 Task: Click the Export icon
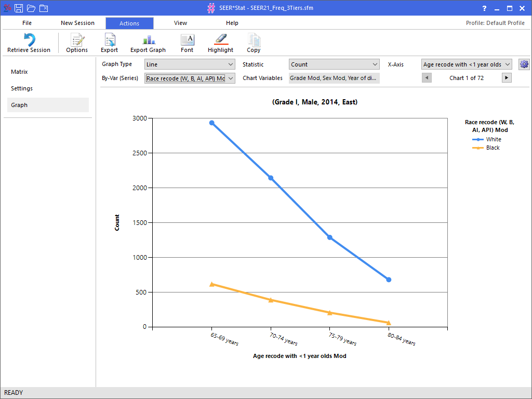coord(109,41)
